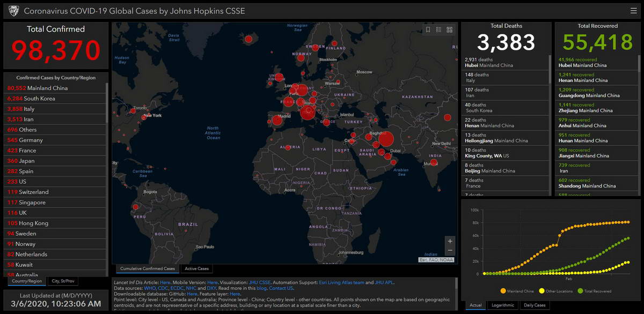644x314 pixels.
Task: Select South Korea in confirmed cases list
Action: (39, 99)
